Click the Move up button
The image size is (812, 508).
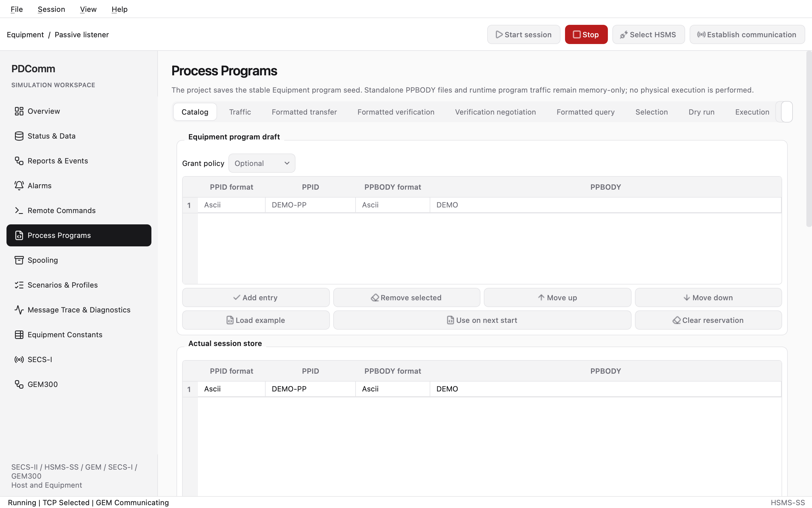point(557,298)
